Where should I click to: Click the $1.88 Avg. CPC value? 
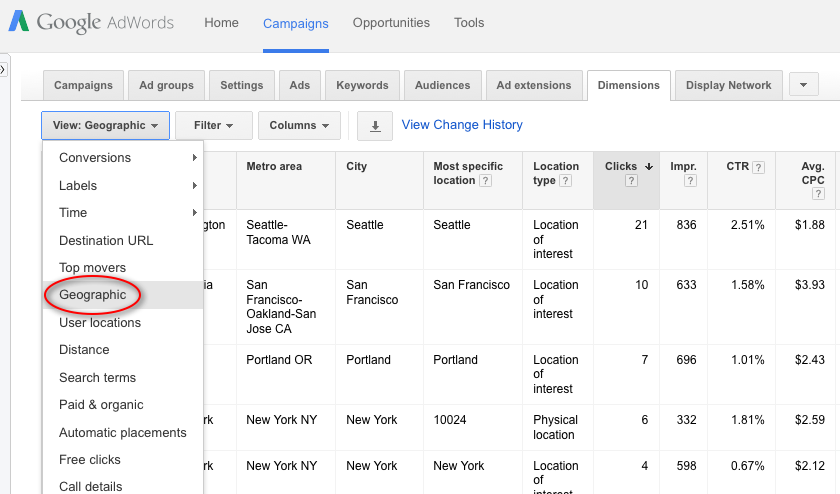coord(809,224)
